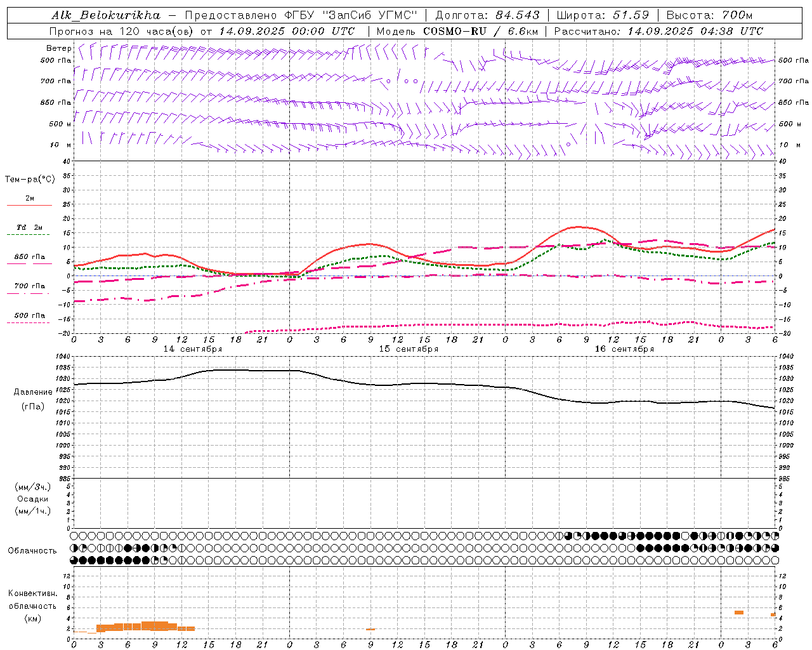Image resolution: width=812 pixels, height=650 pixels.
Task: Click the '(гПа)' pressure unit label
Action: (33, 407)
